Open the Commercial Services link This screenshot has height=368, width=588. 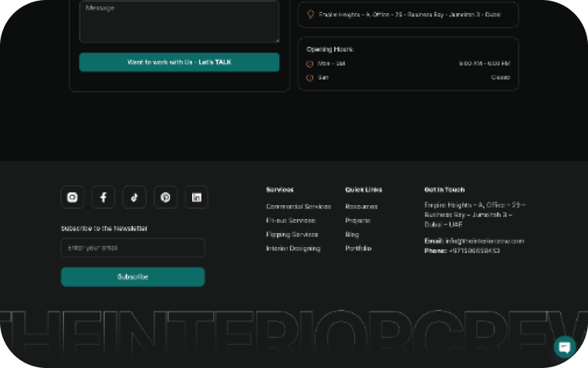pos(298,207)
